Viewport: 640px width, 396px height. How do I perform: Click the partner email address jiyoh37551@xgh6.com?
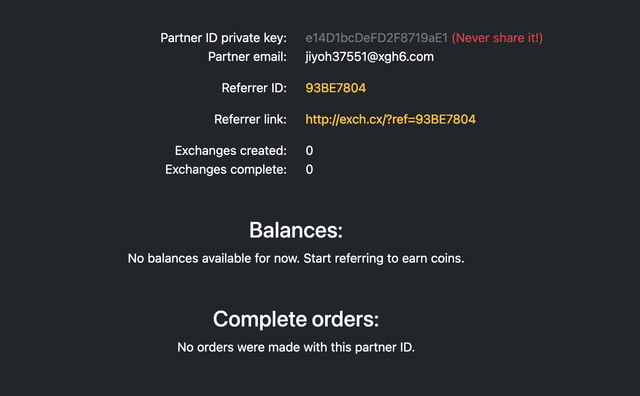(x=369, y=57)
